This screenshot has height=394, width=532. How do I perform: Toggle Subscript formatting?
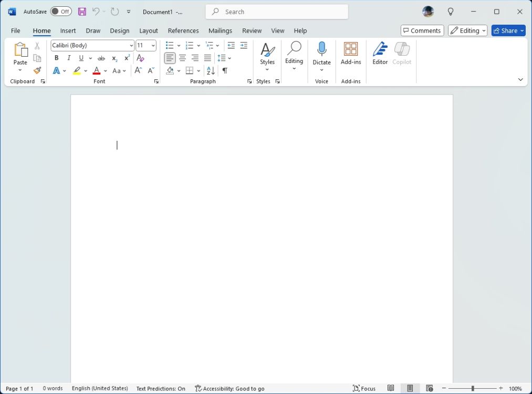[x=114, y=58]
